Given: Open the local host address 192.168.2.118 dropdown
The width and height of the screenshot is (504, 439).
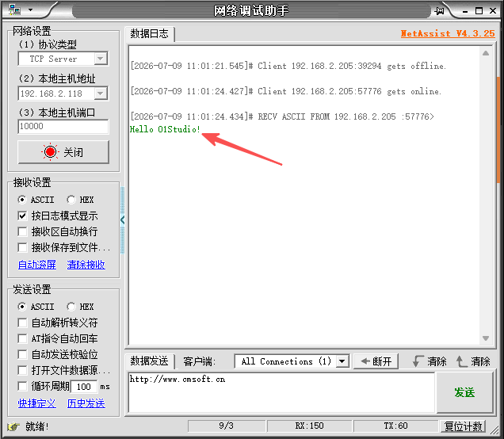Looking at the screenshot, I should (x=101, y=94).
